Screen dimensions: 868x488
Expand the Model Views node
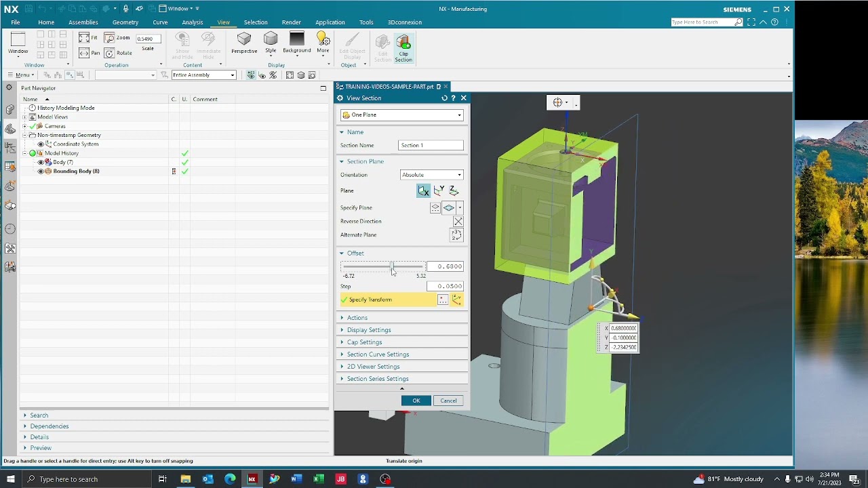pyautogui.click(x=25, y=117)
